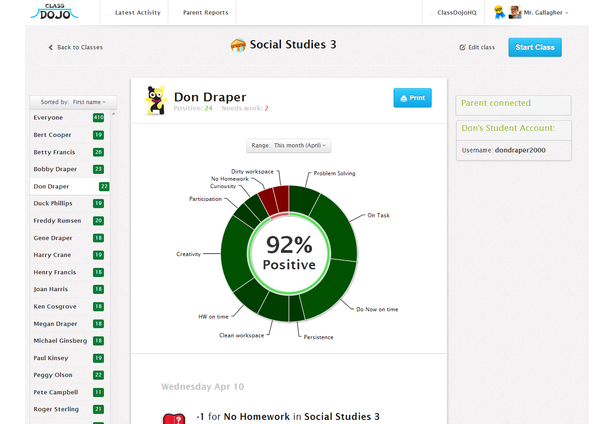This screenshot has height=424, width=615.
Task: Click the Creativity chart label
Action: pos(189,254)
